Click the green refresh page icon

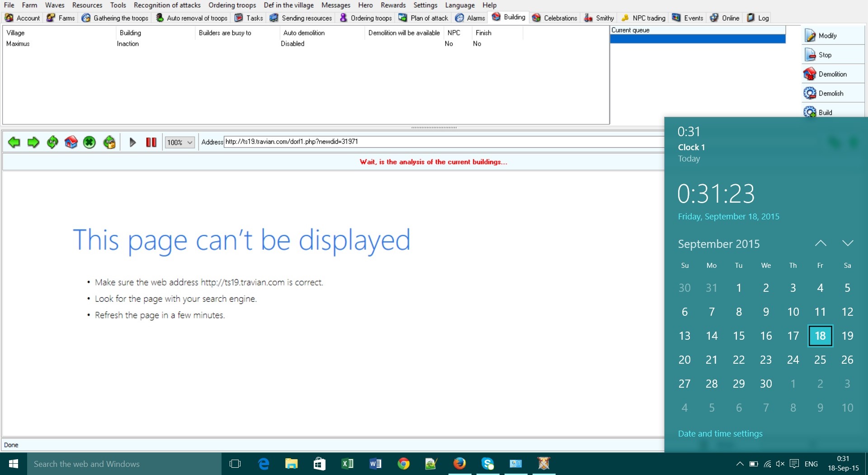click(52, 142)
